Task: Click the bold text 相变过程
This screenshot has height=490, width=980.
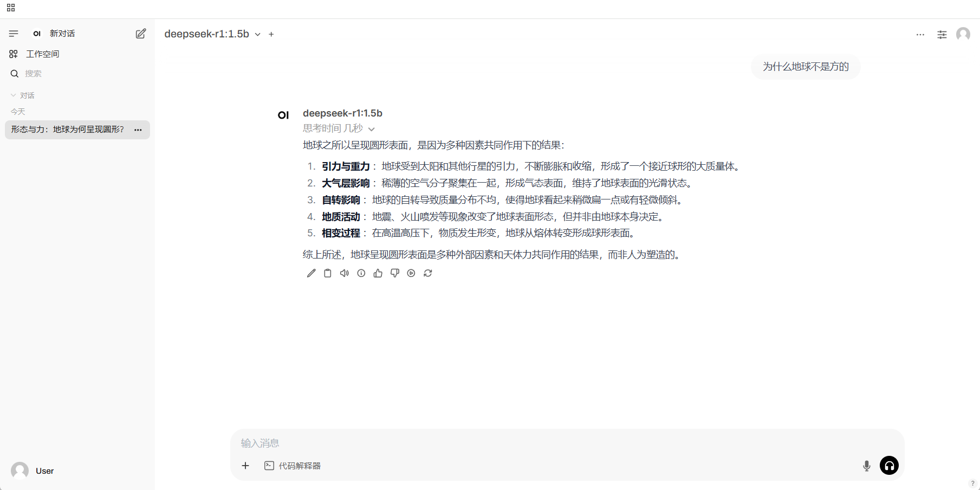Action: 341,233
